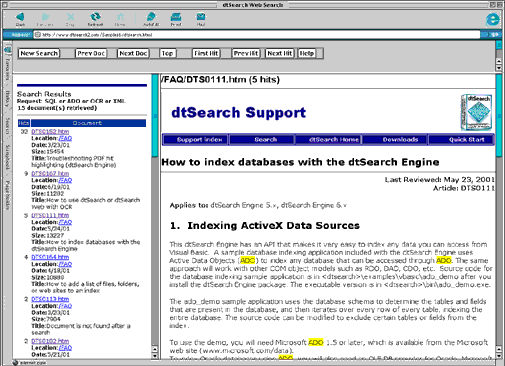Screen dimensions: 505x366
Task: Click the Internet Explorer logo icon
Action: click(492, 19)
